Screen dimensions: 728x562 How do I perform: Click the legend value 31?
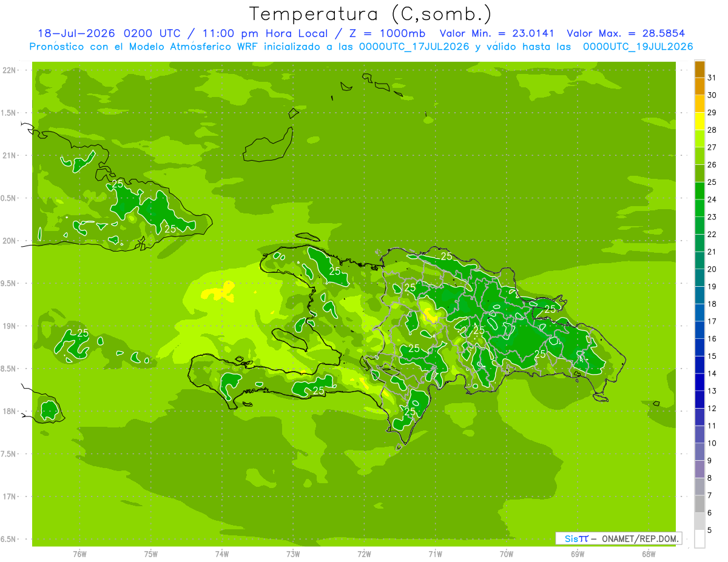tap(712, 78)
